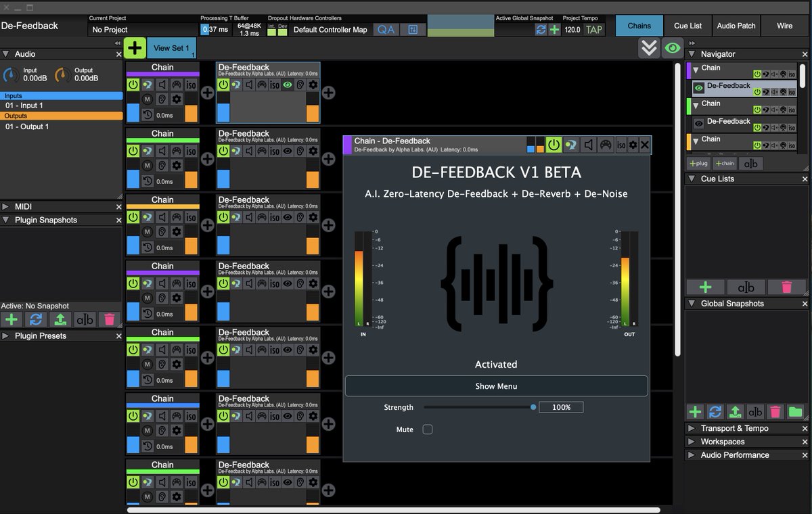Click the Navigator a|b rename button
The image size is (812, 514).
[x=750, y=164]
